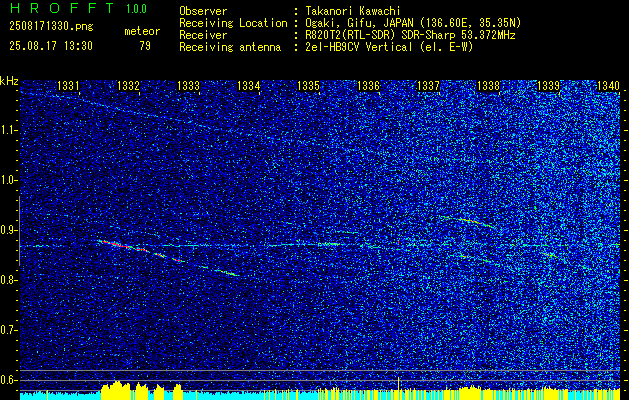Click the 0.7 frequency axis label
The height and width of the screenshot is (400, 629).
tap(8, 330)
